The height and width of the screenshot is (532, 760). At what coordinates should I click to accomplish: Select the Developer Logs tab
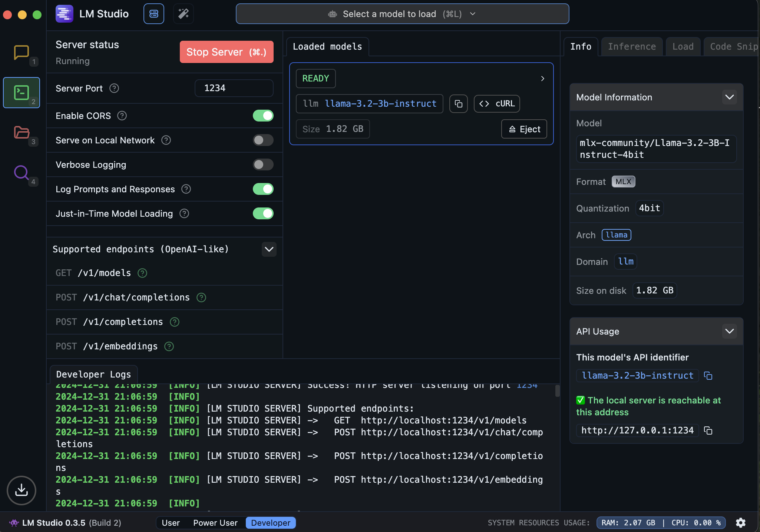pyautogui.click(x=94, y=375)
